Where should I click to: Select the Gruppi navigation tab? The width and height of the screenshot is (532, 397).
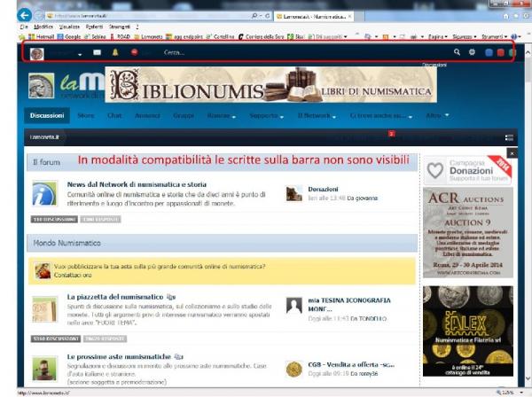[184, 115]
